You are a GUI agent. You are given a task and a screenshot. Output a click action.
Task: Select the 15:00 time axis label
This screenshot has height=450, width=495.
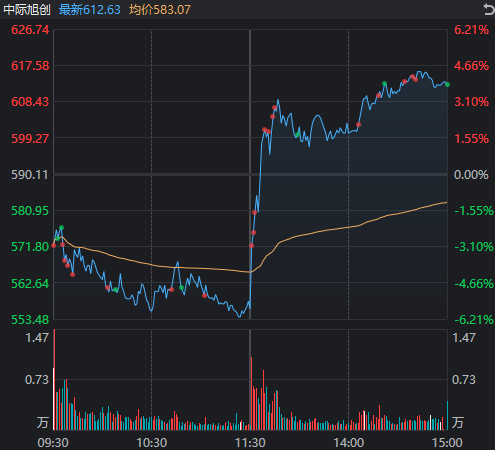447,443
